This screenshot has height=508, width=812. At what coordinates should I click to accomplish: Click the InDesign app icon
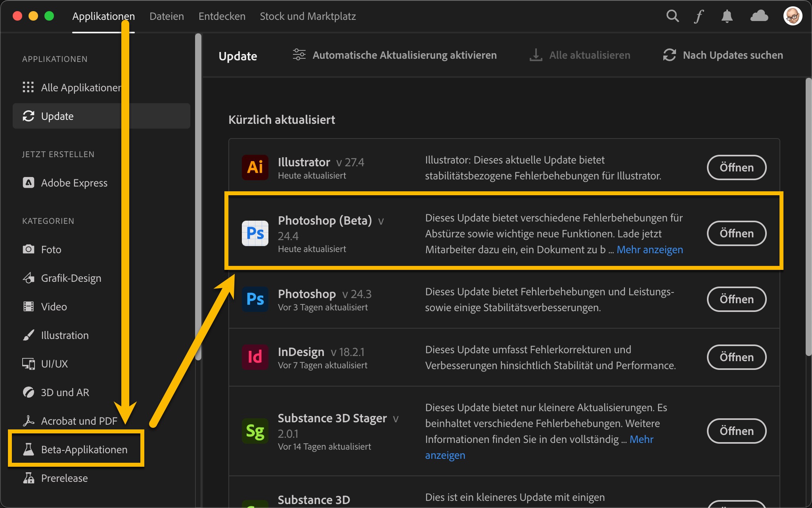255,357
